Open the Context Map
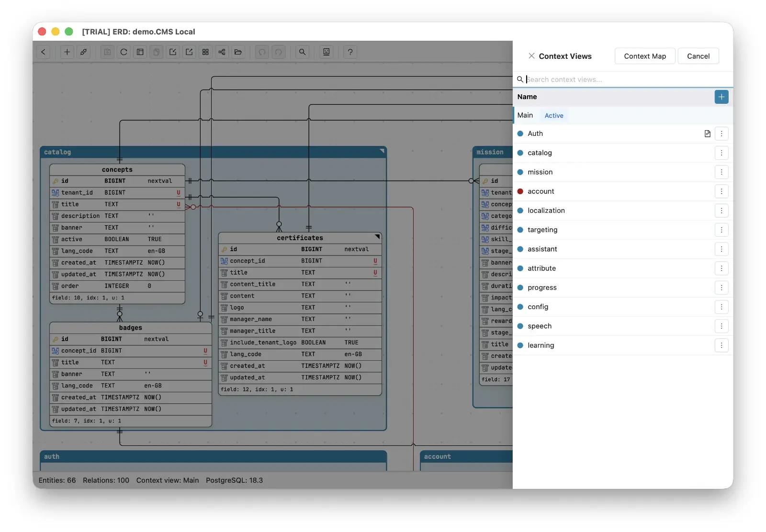 pyautogui.click(x=645, y=56)
